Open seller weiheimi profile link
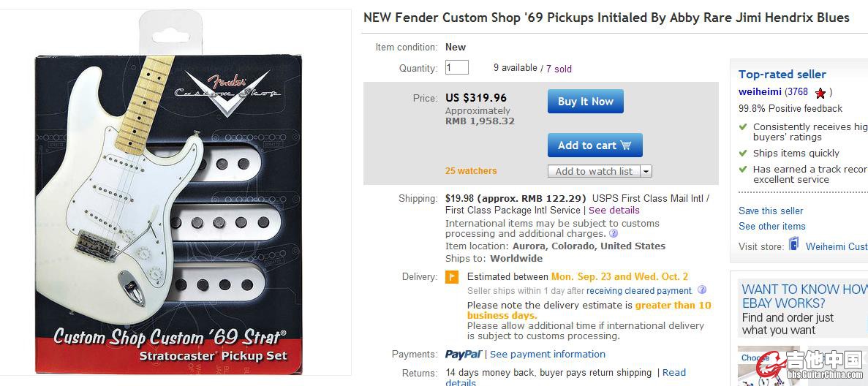Viewport: 868px width, 386px height. tap(760, 92)
